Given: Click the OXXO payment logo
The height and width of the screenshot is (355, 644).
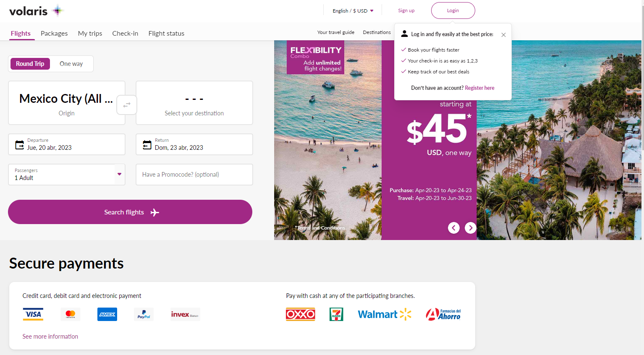Looking at the screenshot, I should (301, 314).
